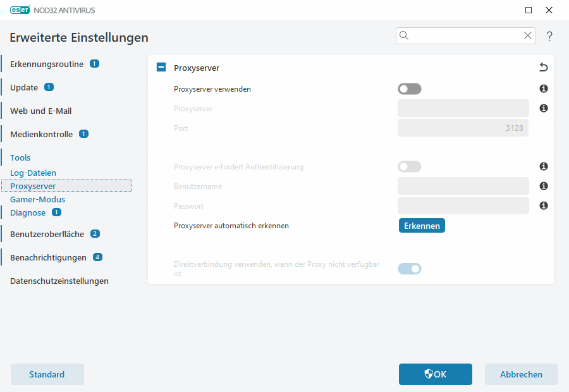The width and height of the screenshot is (569, 392).
Task: Open the Benachrichtigungen settings section
Action: tap(49, 257)
